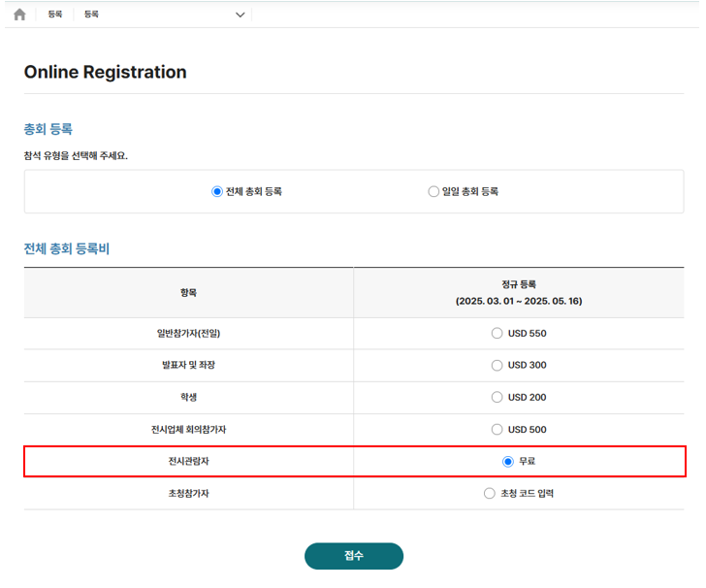This screenshot has width=706, height=588.
Task: Choose the USD 550 radio button
Action: 497,333
